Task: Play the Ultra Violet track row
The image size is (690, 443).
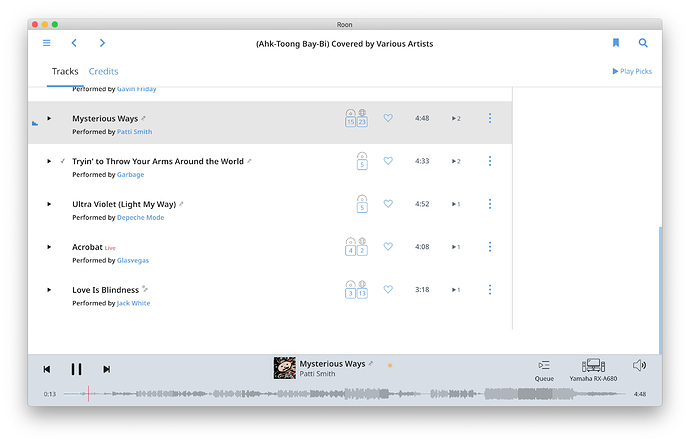Action: pos(49,204)
